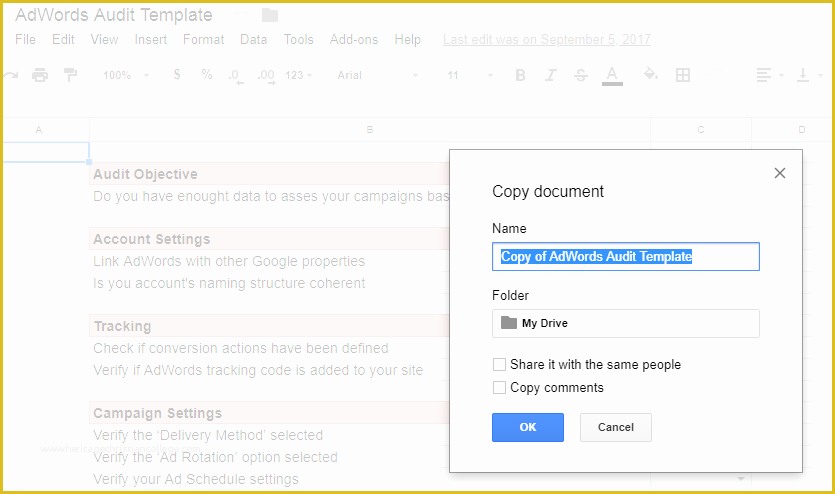
Task: Open the borders tool icon
Action: (x=683, y=75)
